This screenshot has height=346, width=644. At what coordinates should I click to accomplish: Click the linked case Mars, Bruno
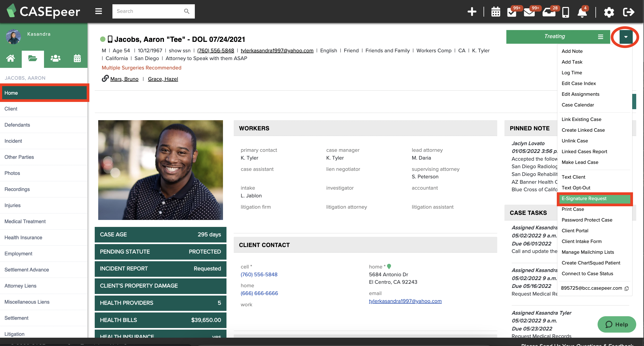tap(124, 79)
